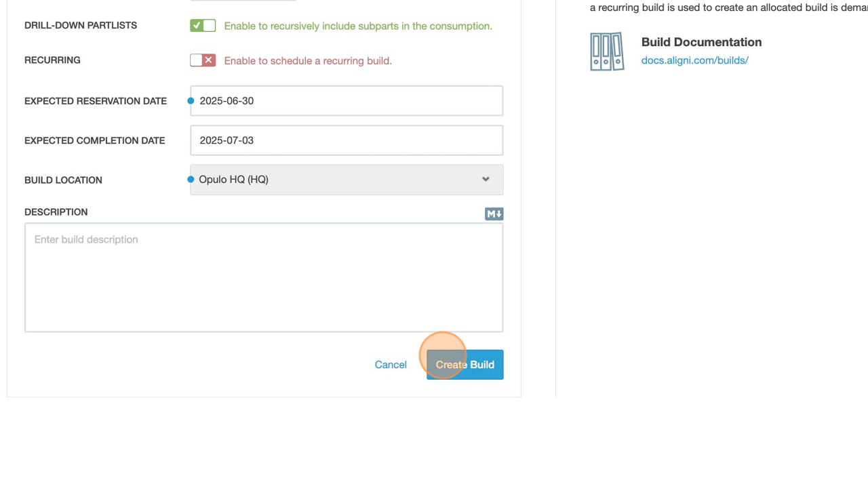The image size is (868, 484).
Task: Click the Markdown icon above the description
Action: 494,214
